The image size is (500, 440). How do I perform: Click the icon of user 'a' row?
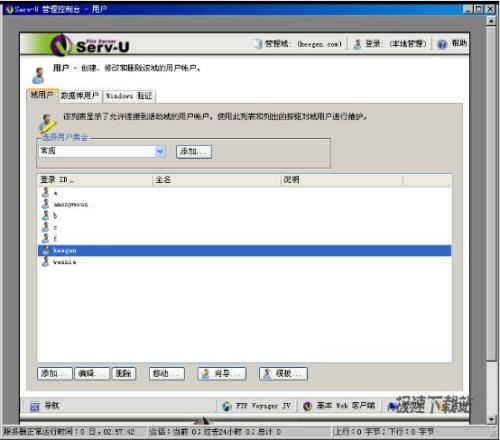(x=46, y=193)
